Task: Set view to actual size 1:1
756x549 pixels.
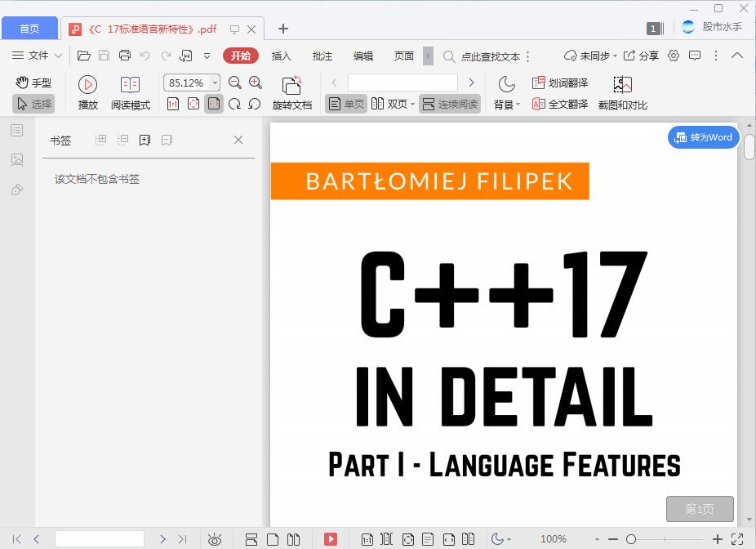Action: pos(172,104)
